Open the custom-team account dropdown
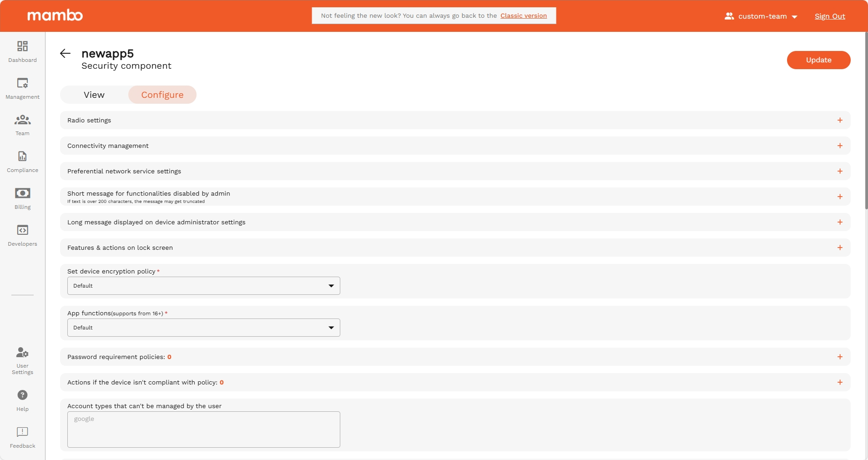This screenshot has width=868, height=460. coord(760,16)
